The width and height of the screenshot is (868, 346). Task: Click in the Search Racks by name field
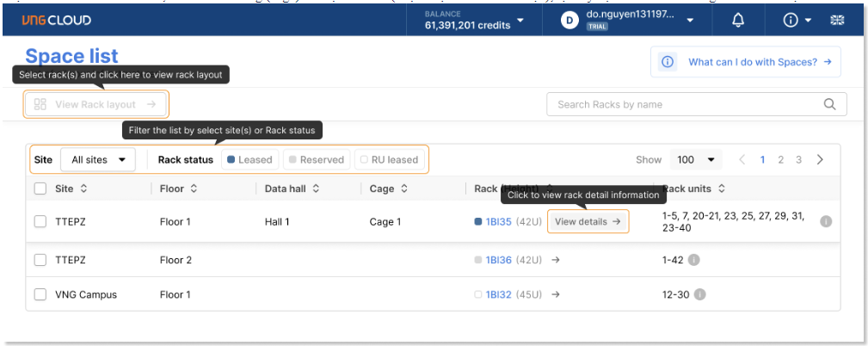[684, 104]
